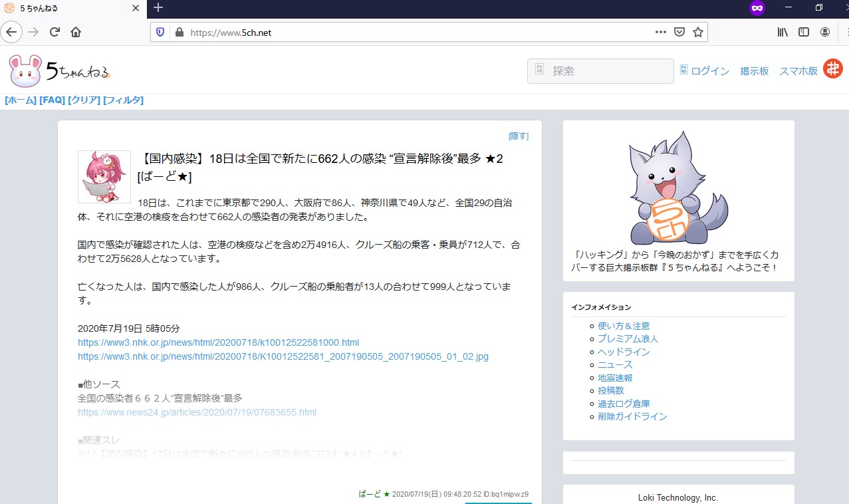Reload the page with the refresh icon
This screenshot has width=849, height=504.
click(55, 32)
